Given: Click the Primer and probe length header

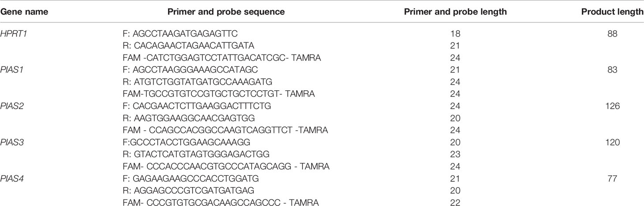Looking at the screenshot, I should [455, 12].
